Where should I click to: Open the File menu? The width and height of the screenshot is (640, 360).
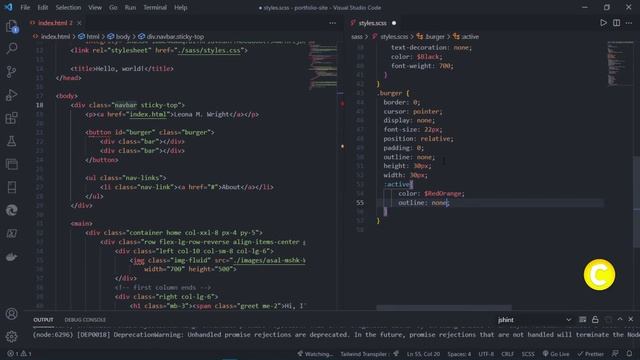coord(25,7)
